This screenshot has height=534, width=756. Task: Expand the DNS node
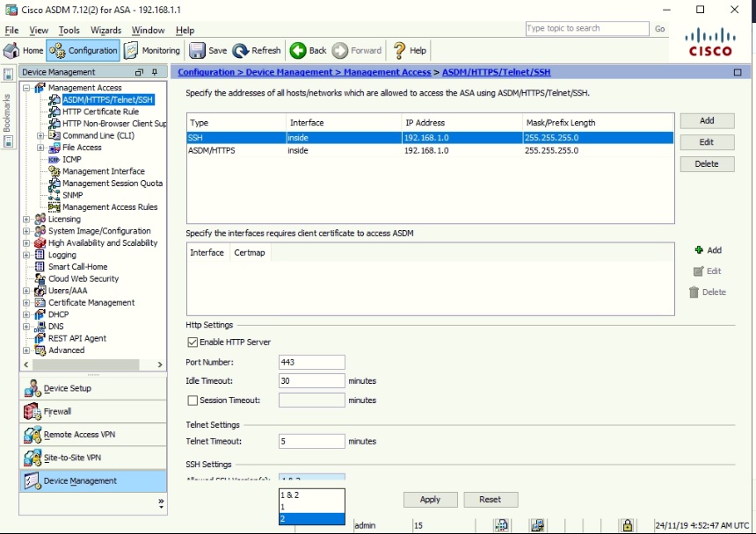(26, 327)
